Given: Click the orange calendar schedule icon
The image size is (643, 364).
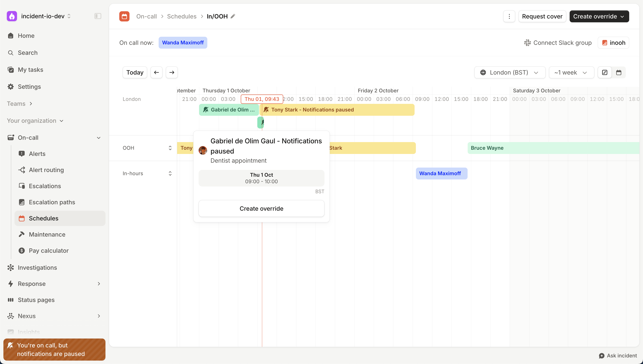Looking at the screenshot, I should (124, 16).
